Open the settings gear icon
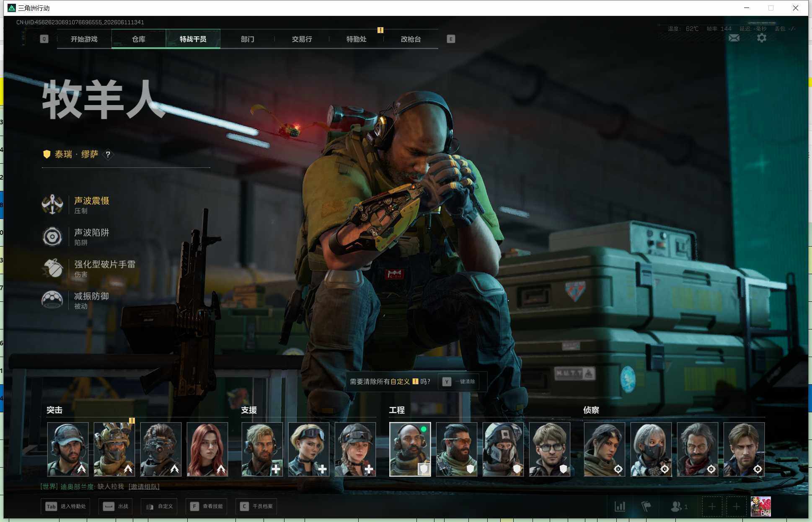The image size is (812, 522). pyautogui.click(x=762, y=38)
